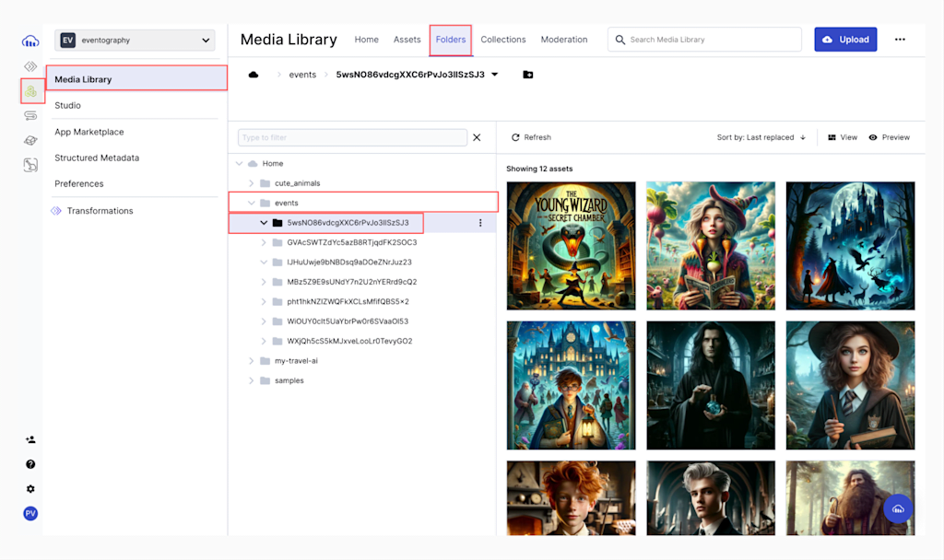Viewport: 944px width, 560px height.
Task: Select the dark-haired potion wizard thumbnail
Action: 711,385
